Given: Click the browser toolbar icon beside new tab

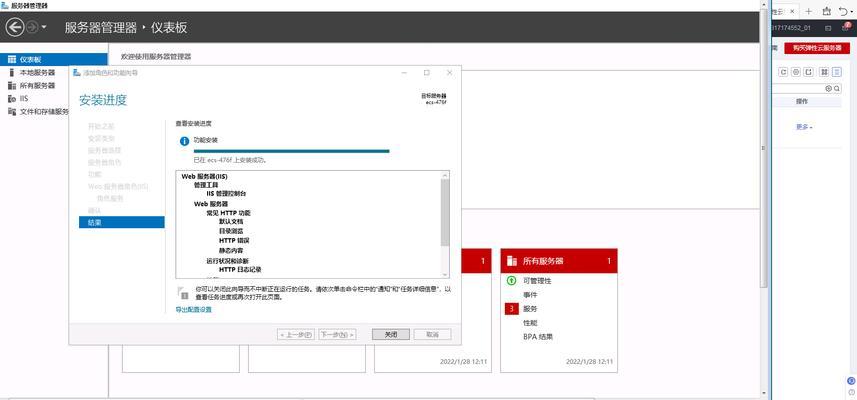Looking at the screenshot, I should pos(826,11).
